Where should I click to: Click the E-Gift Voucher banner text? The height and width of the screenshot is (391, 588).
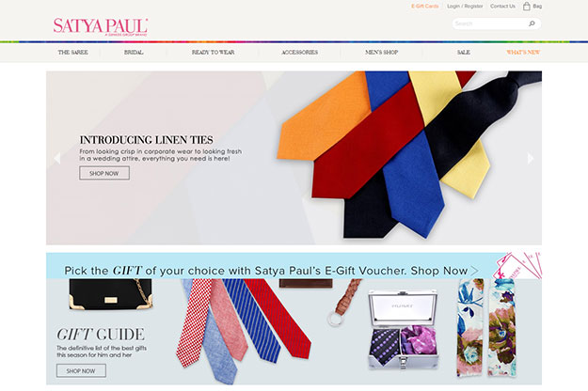(266, 271)
